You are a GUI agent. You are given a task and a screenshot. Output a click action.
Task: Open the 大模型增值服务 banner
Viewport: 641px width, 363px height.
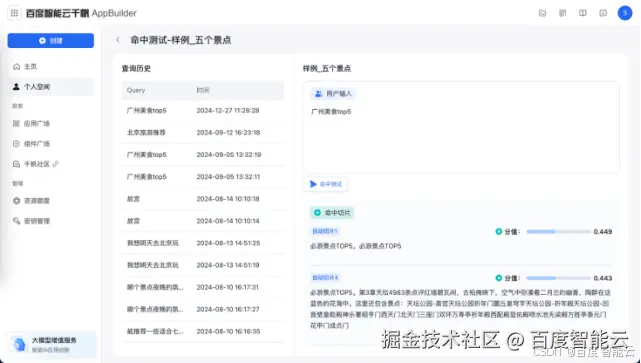[x=51, y=345]
